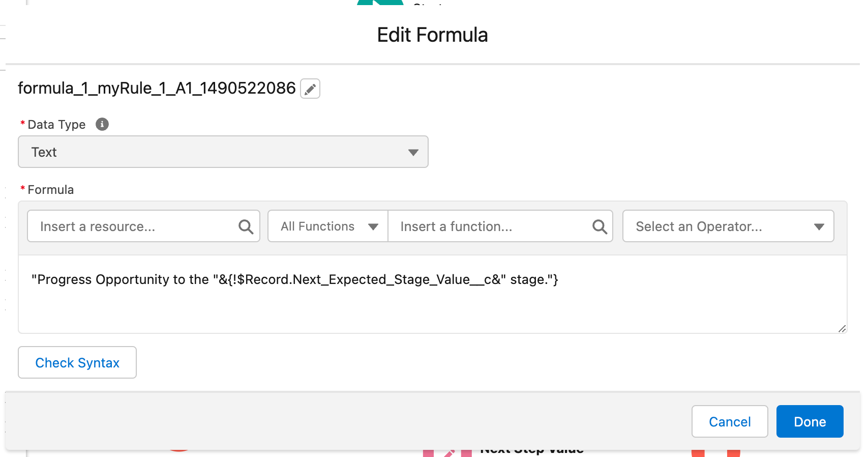Click the magnifier in Insert a function field
This screenshot has width=868, height=457.
[600, 226]
